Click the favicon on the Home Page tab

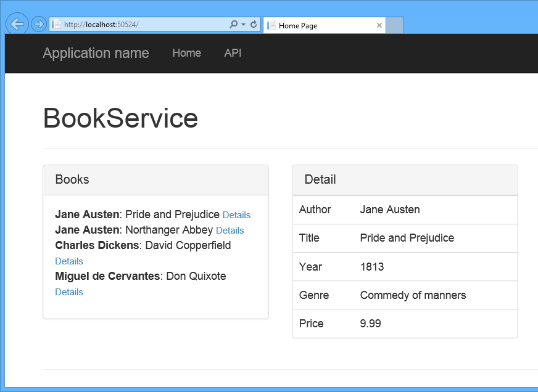pyautogui.click(x=272, y=25)
